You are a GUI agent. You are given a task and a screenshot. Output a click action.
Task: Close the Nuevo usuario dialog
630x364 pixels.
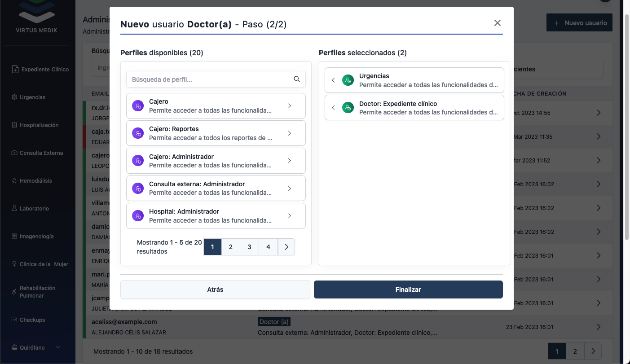coord(497,23)
